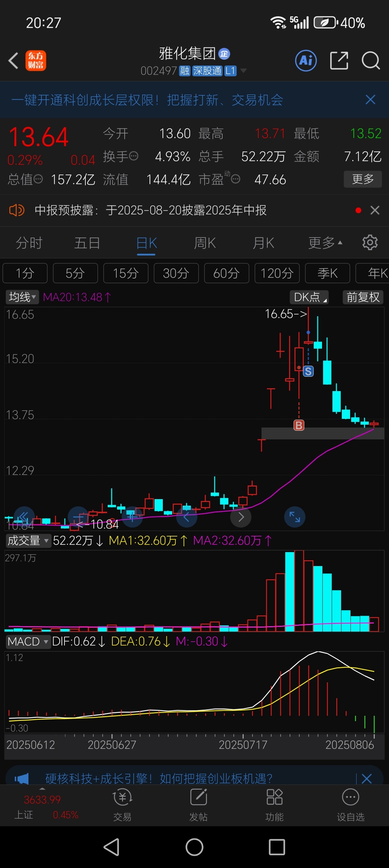The image size is (389, 868).
Task: Select 年K period
Action: point(372,273)
